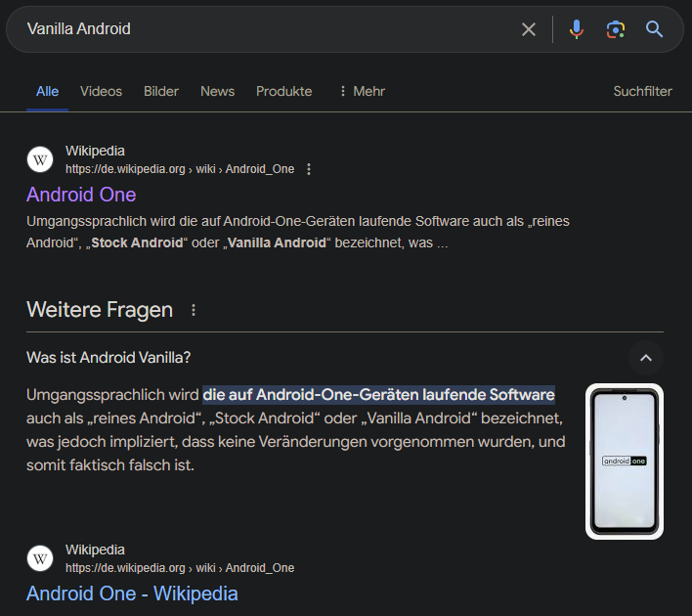Start voice search with the microphone icon
The width and height of the screenshot is (692, 616).
point(577,29)
